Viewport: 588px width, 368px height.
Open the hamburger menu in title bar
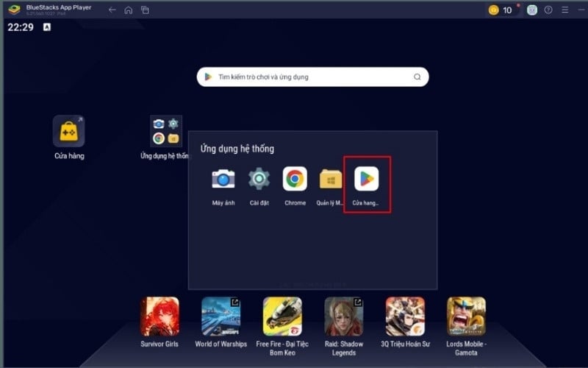point(564,10)
